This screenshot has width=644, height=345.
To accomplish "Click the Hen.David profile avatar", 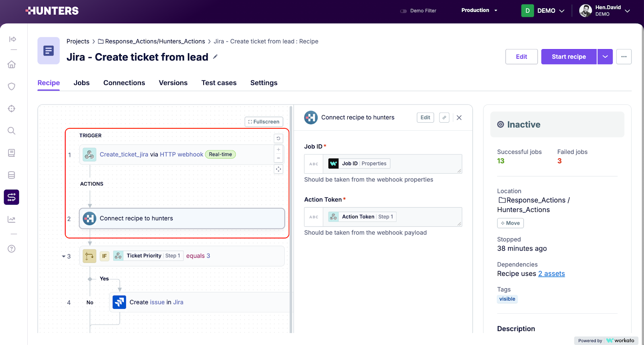I will (x=586, y=11).
